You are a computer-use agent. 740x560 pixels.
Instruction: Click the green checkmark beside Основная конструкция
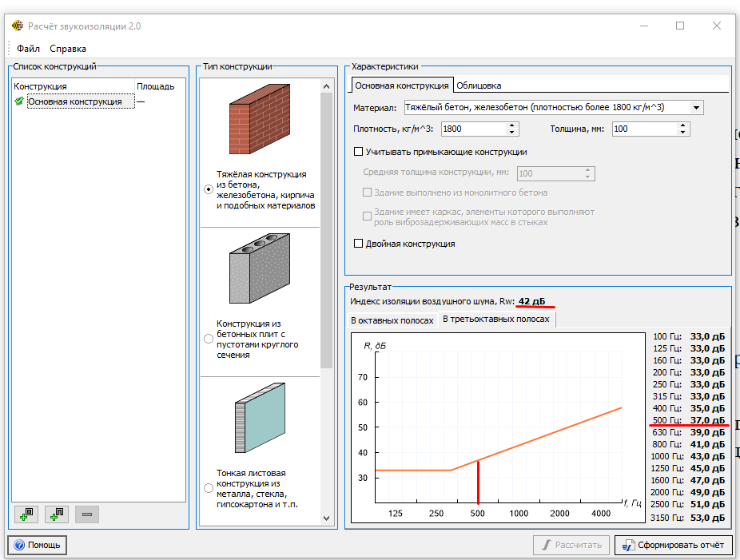coord(19,101)
